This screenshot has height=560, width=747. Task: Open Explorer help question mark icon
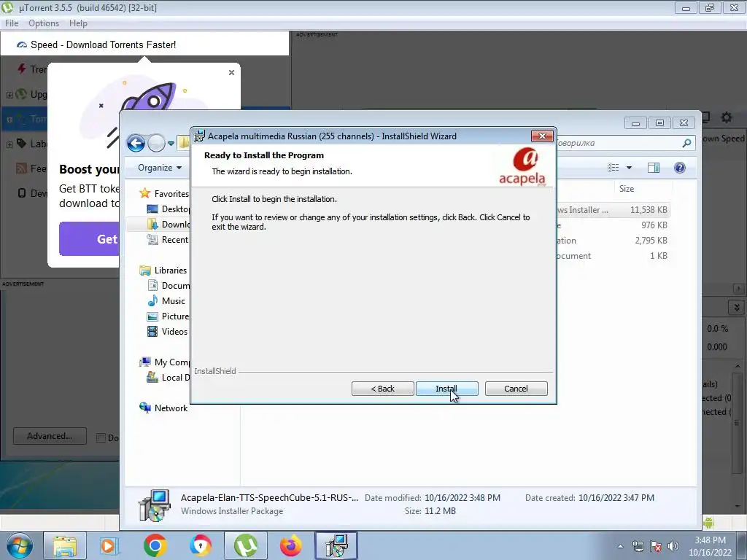tap(680, 168)
